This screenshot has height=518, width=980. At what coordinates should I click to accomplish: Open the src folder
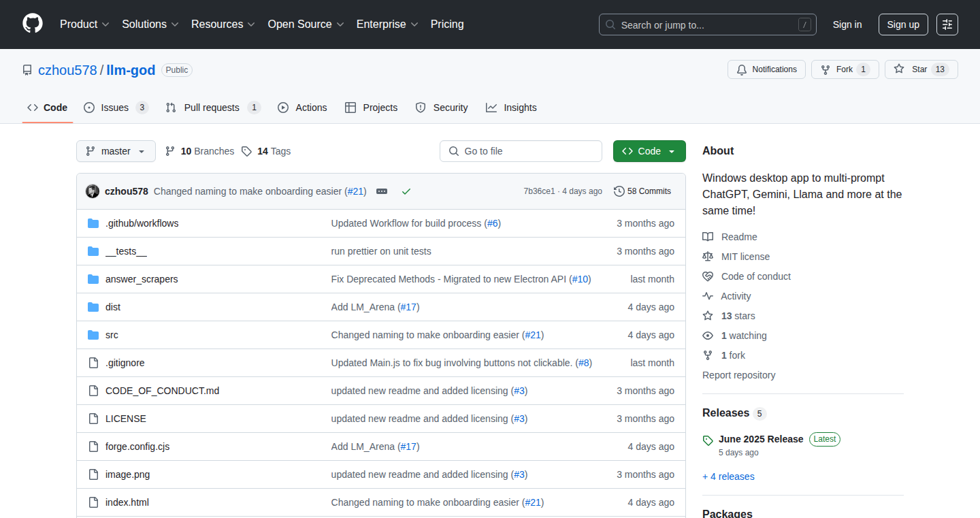pos(112,335)
